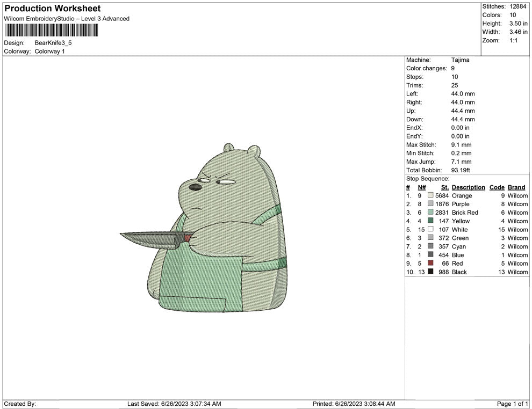Click the 'Black' description text
Viewport: 532px width, 409px height.
point(459,272)
